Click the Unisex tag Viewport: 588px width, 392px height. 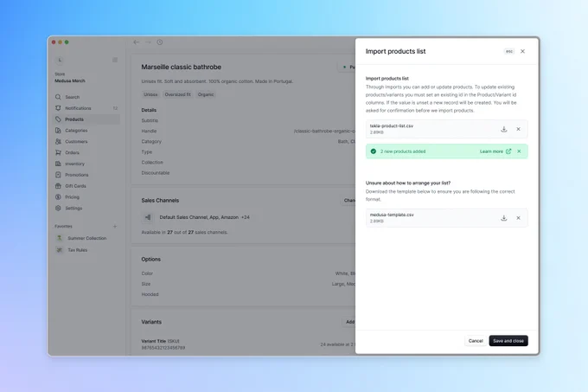point(150,94)
